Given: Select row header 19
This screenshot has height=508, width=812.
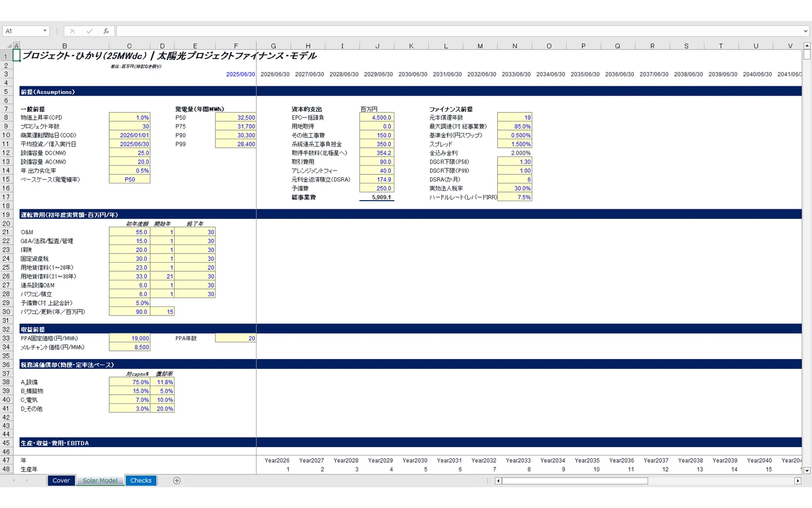Looking at the screenshot, I should coord(6,215).
